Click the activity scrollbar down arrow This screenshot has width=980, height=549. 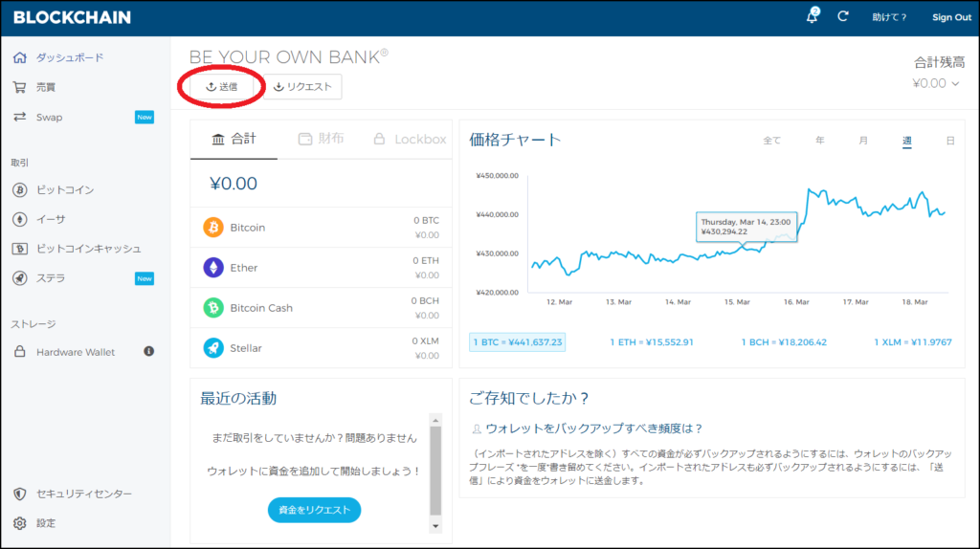coord(435,526)
